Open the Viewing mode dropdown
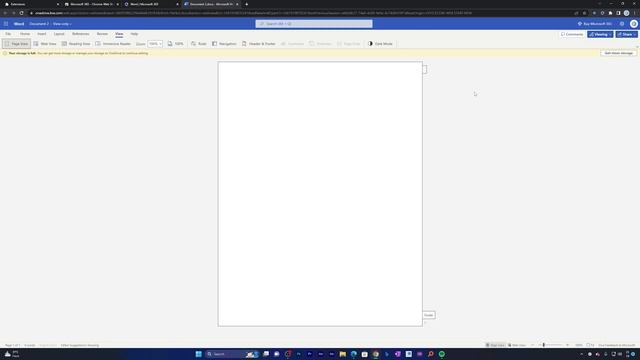This screenshot has height=360, width=640. (x=600, y=34)
